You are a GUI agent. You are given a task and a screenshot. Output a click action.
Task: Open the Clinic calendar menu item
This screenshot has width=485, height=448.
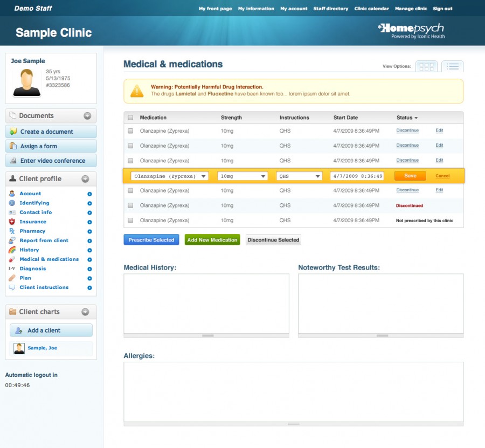(371, 9)
